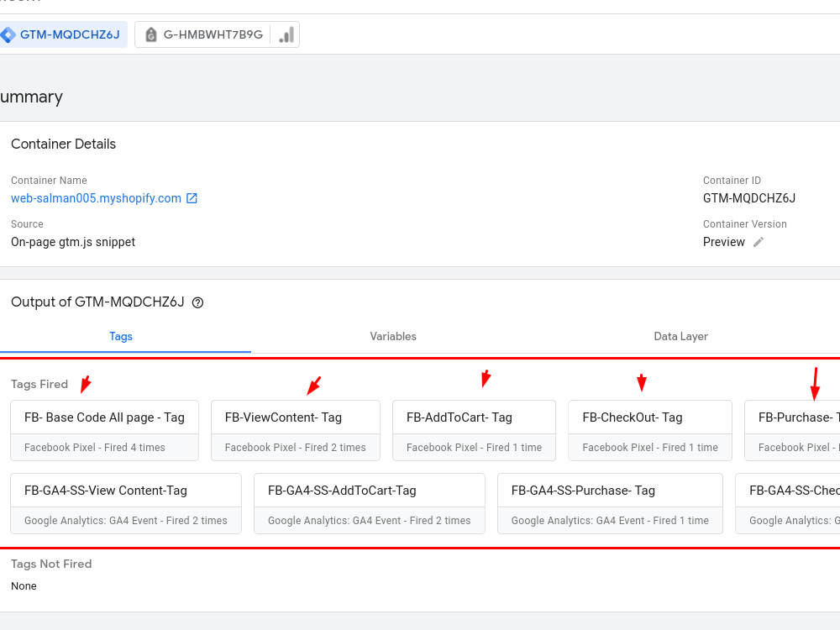840x630 pixels.
Task: Click the 'Container Details' heading
Action: (63, 144)
